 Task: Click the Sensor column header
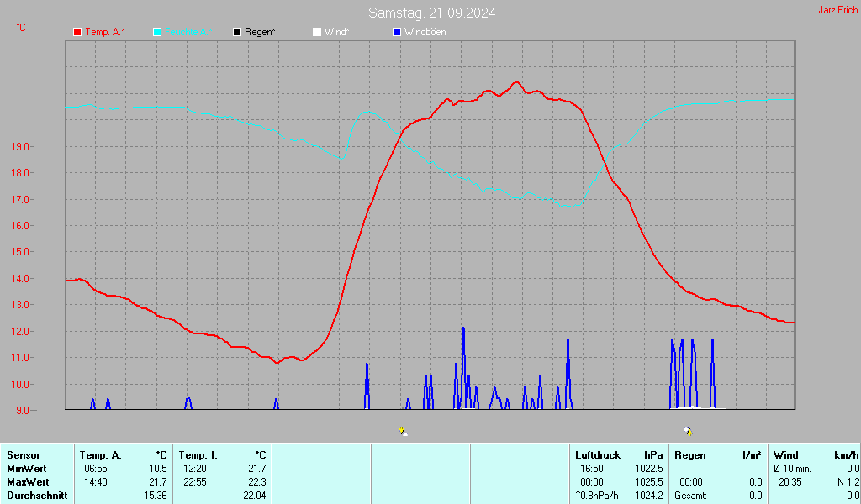click(23, 455)
